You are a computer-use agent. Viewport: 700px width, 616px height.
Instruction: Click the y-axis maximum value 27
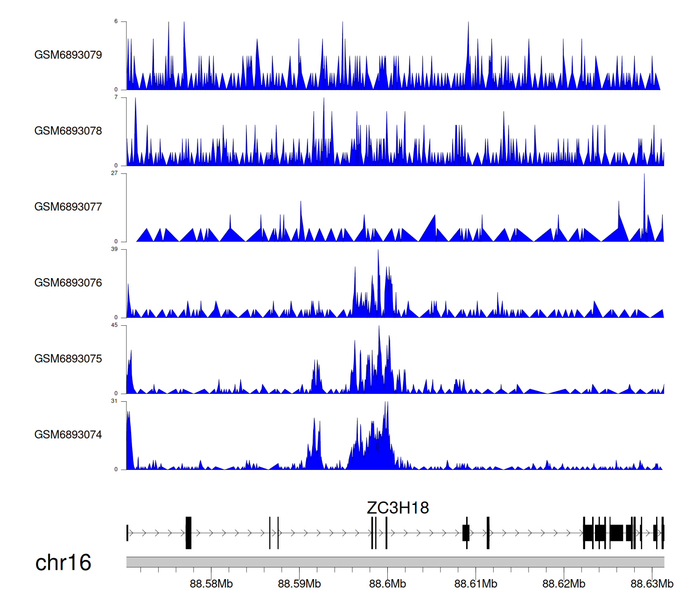[x=114, y=173]
